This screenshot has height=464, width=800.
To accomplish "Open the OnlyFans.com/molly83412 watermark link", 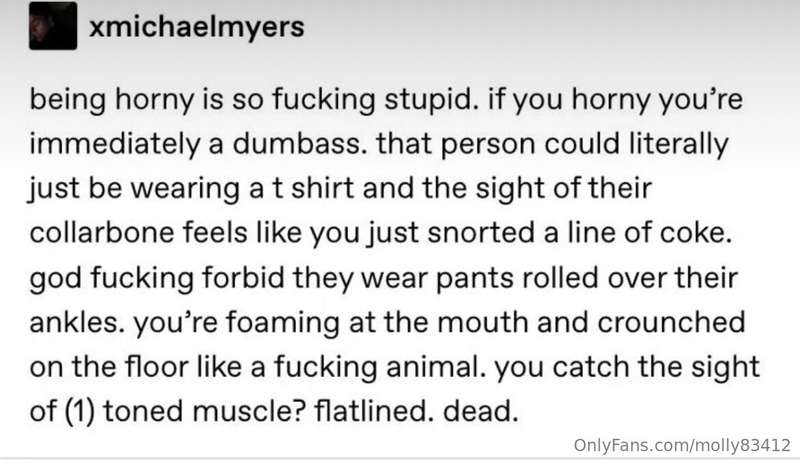I will tap(682, 445).
